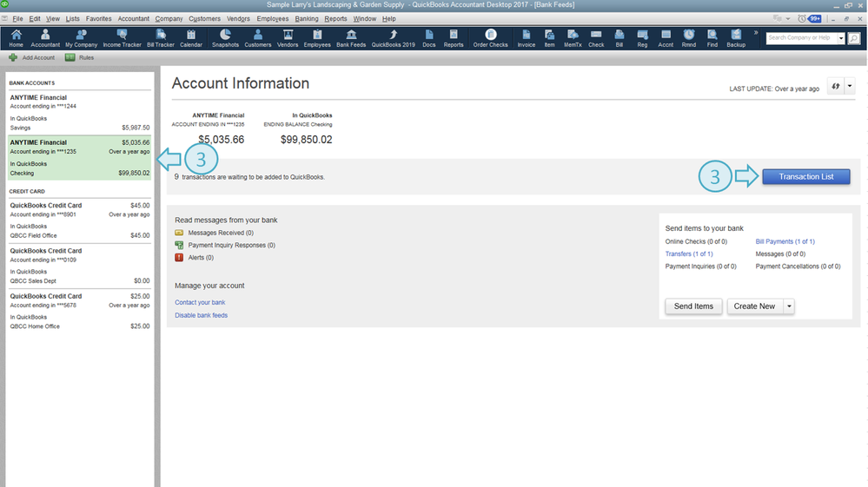
Task: Click the Backup toolbar icon
Action: (x=736, y=38)
